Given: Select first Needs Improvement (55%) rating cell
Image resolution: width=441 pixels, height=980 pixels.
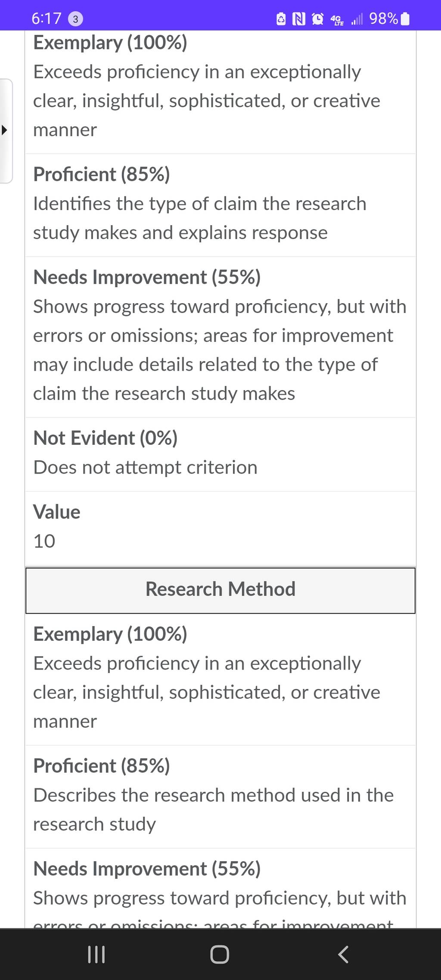Looking at the screenshot, I should click(x=220, y=337).
